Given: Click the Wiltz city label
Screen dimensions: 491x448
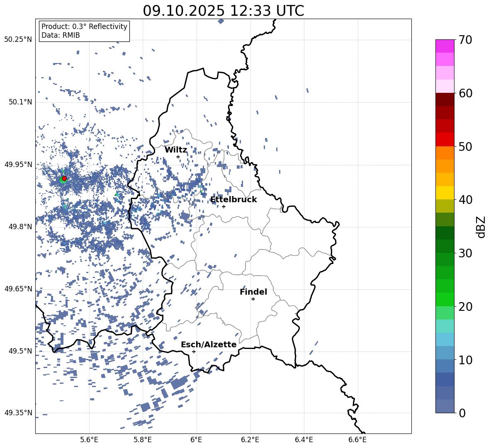Looking at the screenshot, I should (x=176, y=150).
